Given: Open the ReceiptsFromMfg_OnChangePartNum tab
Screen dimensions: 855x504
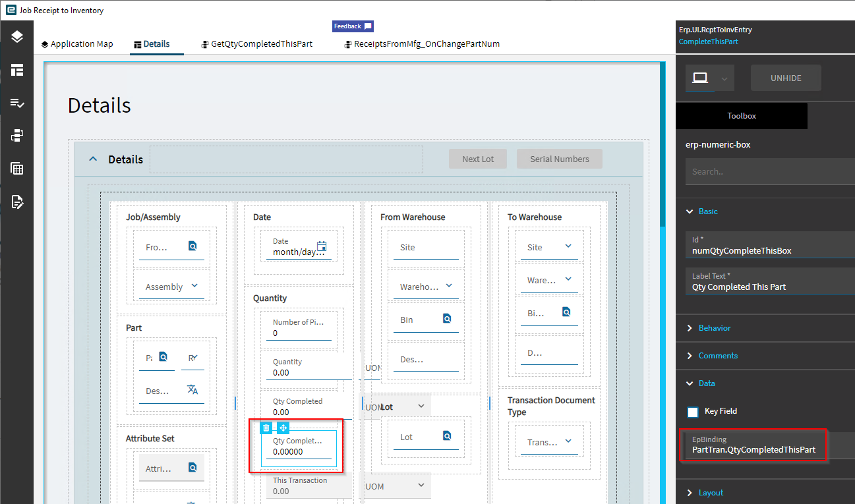Looking at the screenshot, I should pyautogui.click(x=422, y=44).
